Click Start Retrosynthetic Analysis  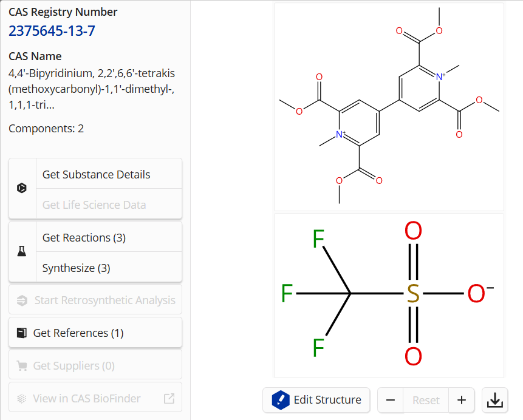pos(104,300)
